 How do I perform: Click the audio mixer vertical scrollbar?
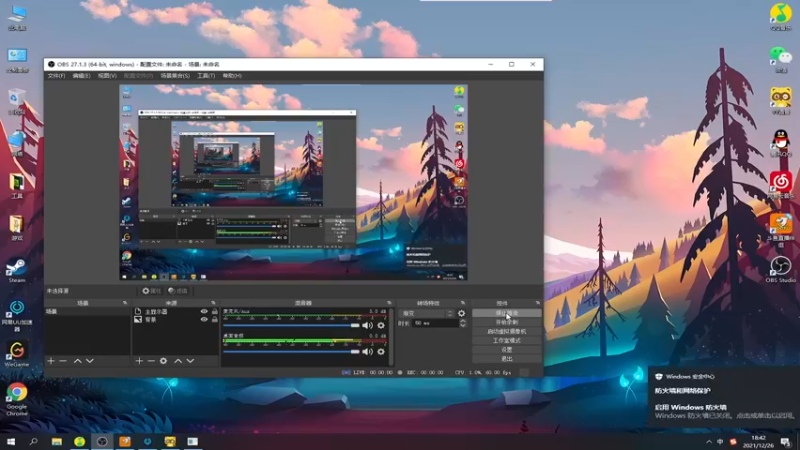pos(391,337)
